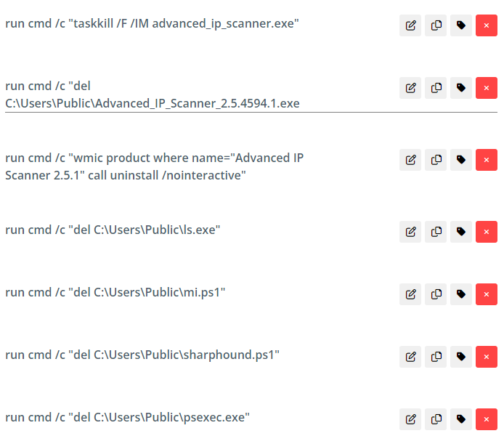Edit the del Advanced_IP_Scanner_2.5.4594.1.exe command
Screen dimensions: 504x444
[410, 88]
